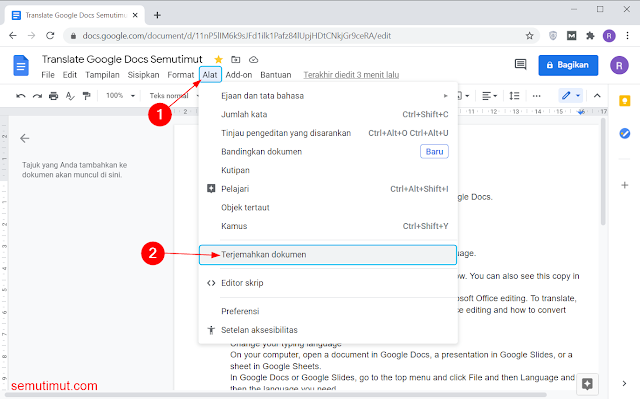Show more toolbar options ellipsis
This screenshot has width=640, height=399.
536,96
